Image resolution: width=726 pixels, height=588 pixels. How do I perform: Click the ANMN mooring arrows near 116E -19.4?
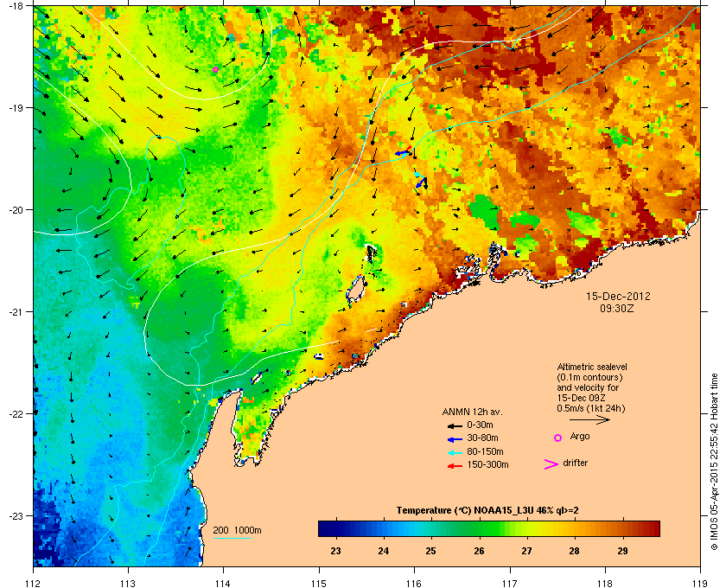pyautogui.click(x=404, y=151)
